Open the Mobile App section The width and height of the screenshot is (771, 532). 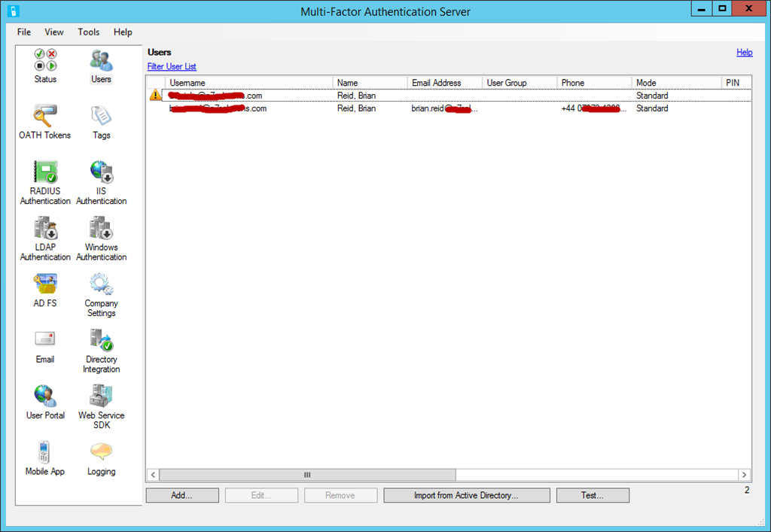[44, 458]
